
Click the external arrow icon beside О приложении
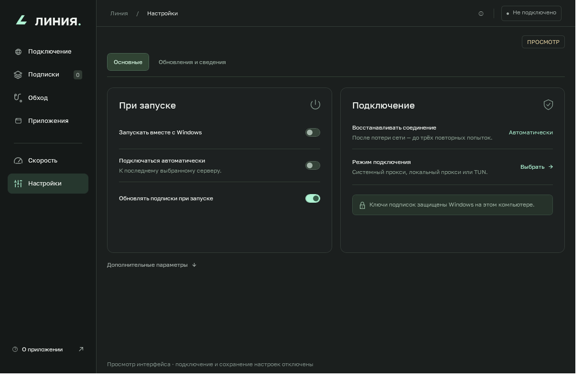(x=81, y=349)
